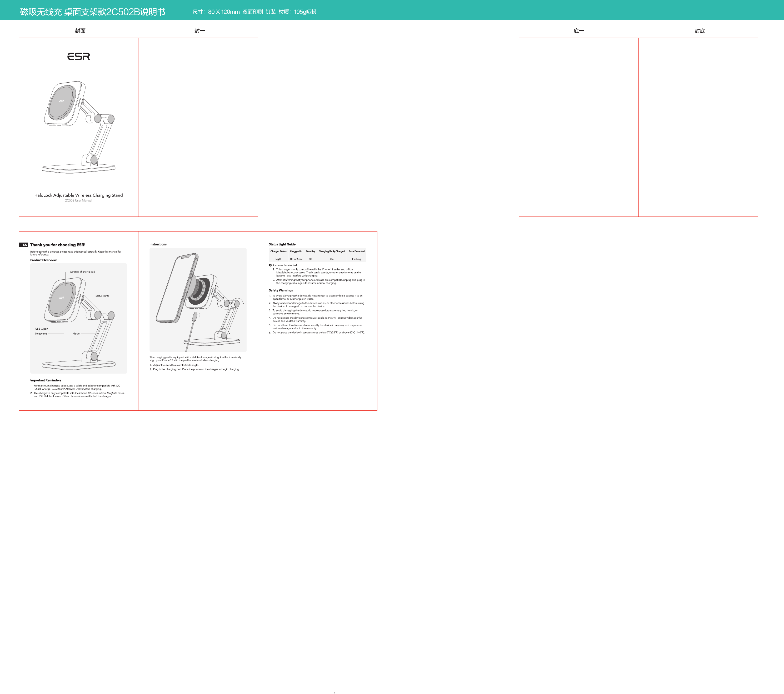Click the 'Safety Warnings' heading
The width and height of the screenshot is (784, 694).
click(x=280, y=290)
